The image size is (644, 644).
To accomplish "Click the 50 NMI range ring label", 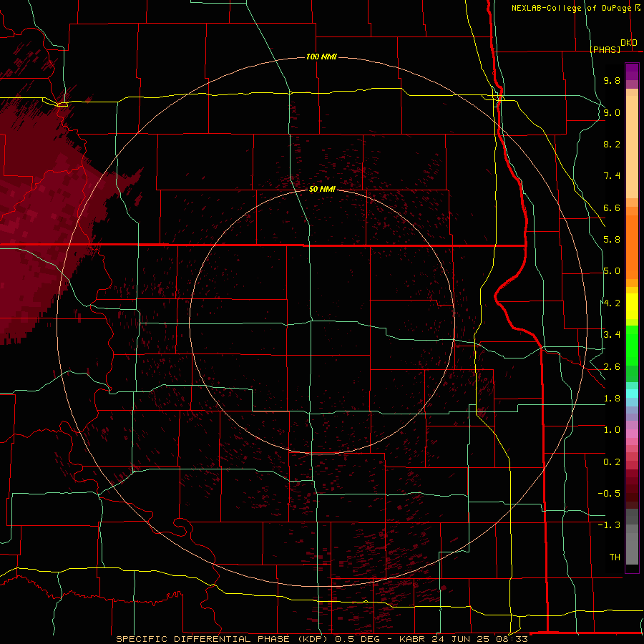I will pos(322,189).
